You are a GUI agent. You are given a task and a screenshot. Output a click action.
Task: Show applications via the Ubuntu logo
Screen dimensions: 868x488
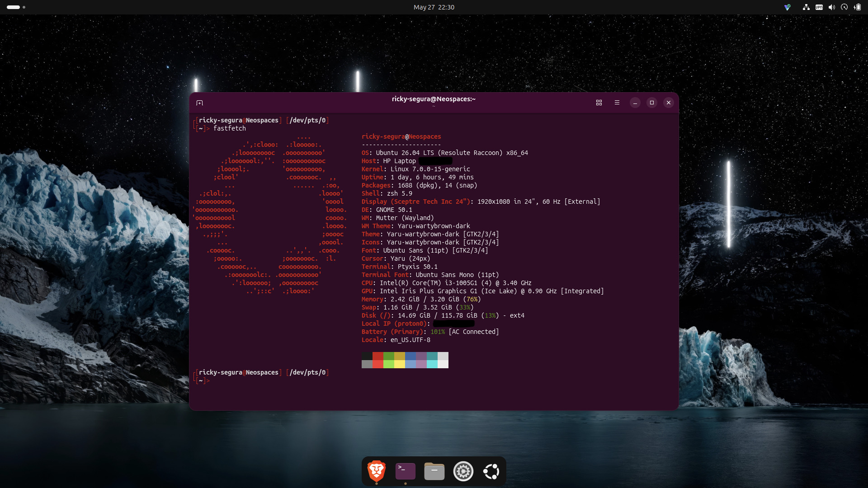coord(491,471)
